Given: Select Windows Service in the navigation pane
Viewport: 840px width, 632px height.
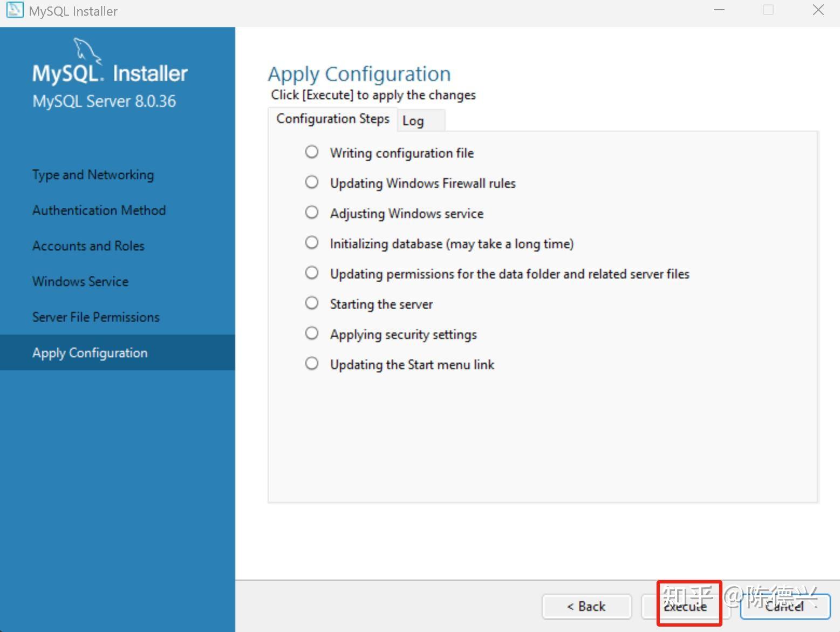Looking at the screenshot, I should point(80,281).
